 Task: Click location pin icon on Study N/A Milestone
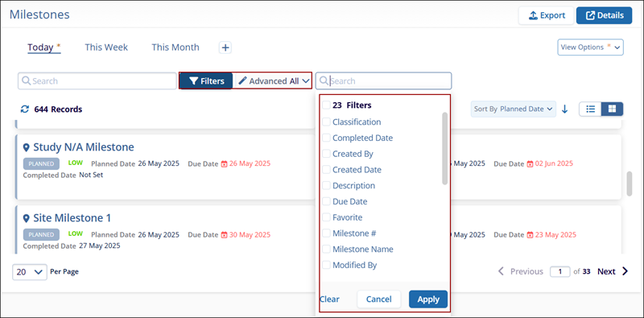click(x=27, y=147)
